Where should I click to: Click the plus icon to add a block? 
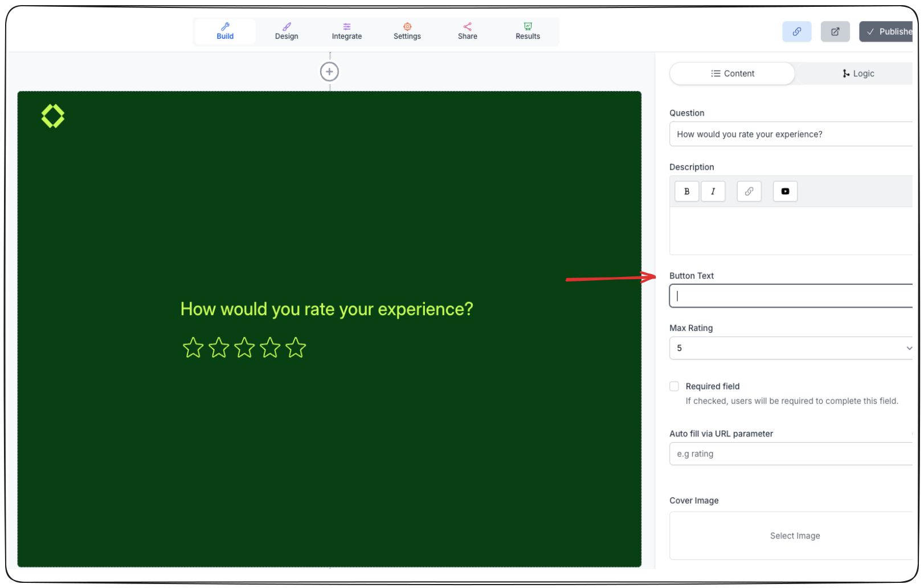click(329, 72)
